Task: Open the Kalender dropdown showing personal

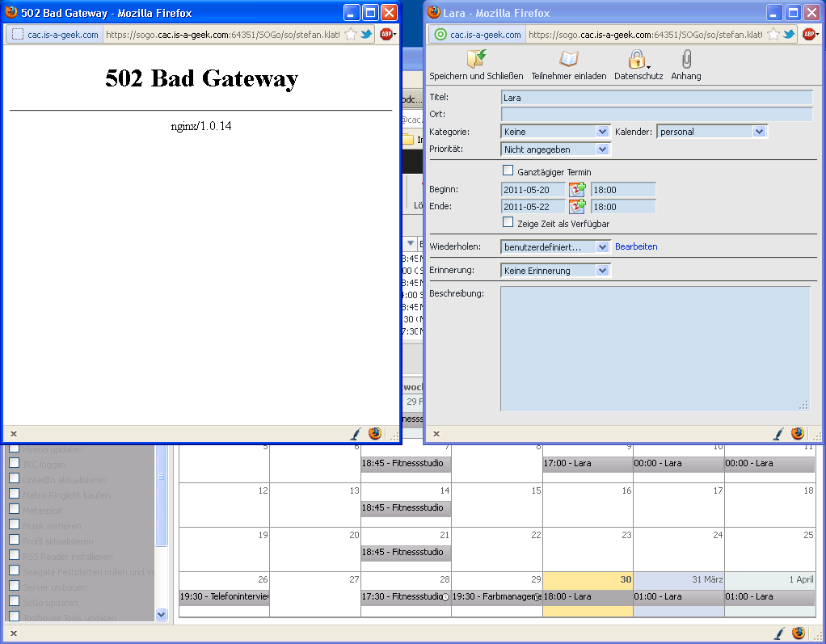Action: click(x=758, y=132)
